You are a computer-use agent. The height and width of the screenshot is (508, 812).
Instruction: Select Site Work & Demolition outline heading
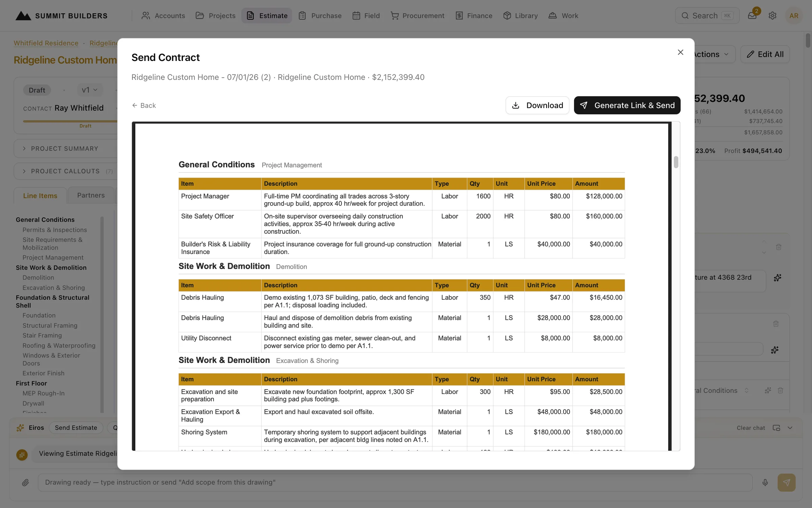point(51,268)
